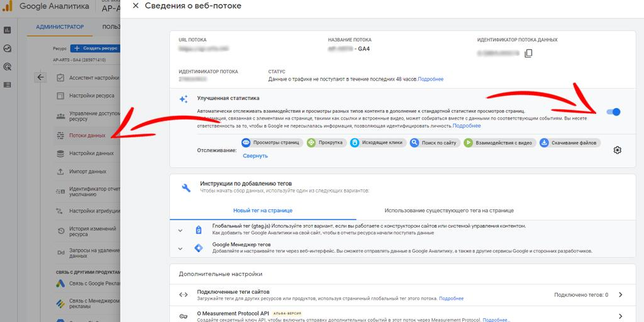Close the web stream details panel

(136, 6)
